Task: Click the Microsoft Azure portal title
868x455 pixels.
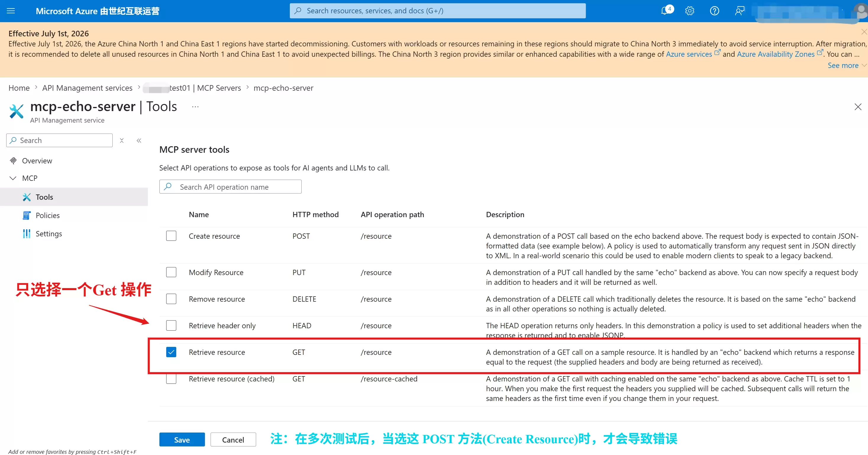Action: pyautogui.click(x=98, y=11)
